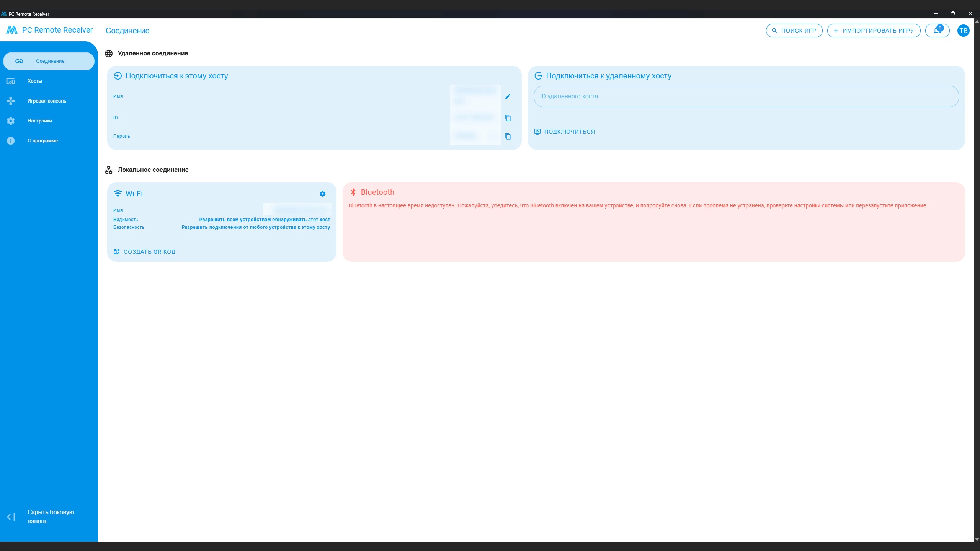Copy the host password with copy icon
This screenshot has width=980, height=551.
508,136
